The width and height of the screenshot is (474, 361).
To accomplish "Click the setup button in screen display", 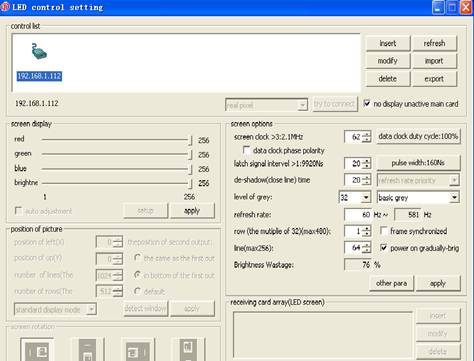I will click(145, 211).
